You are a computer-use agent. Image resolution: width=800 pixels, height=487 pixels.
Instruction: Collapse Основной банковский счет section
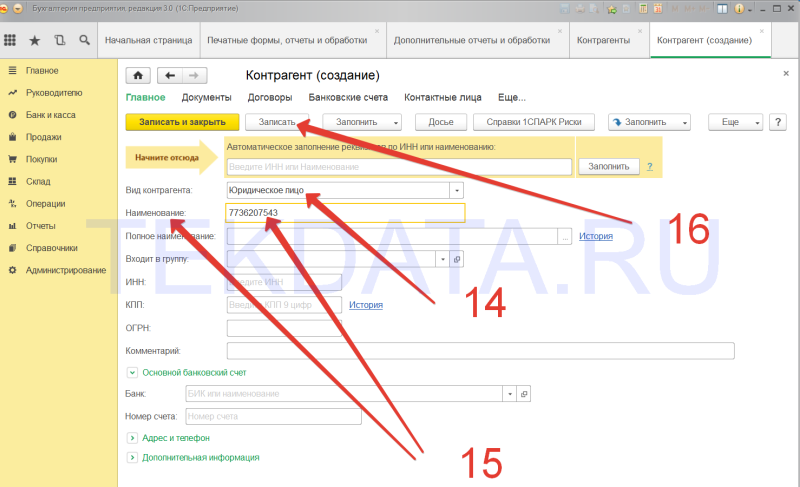132,373
